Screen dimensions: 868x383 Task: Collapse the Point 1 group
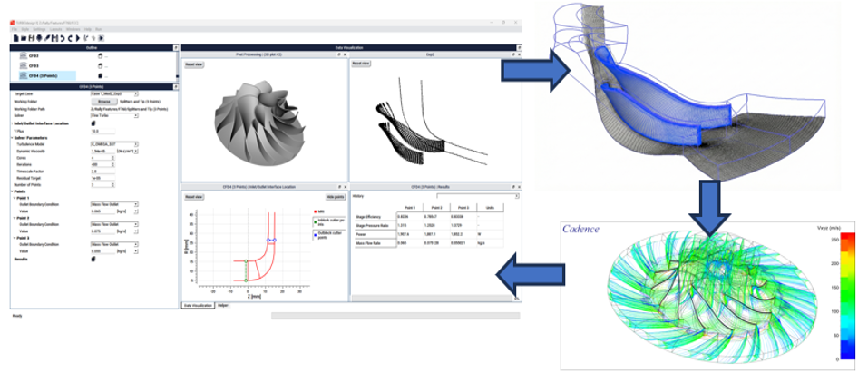[x=15, y=198]
